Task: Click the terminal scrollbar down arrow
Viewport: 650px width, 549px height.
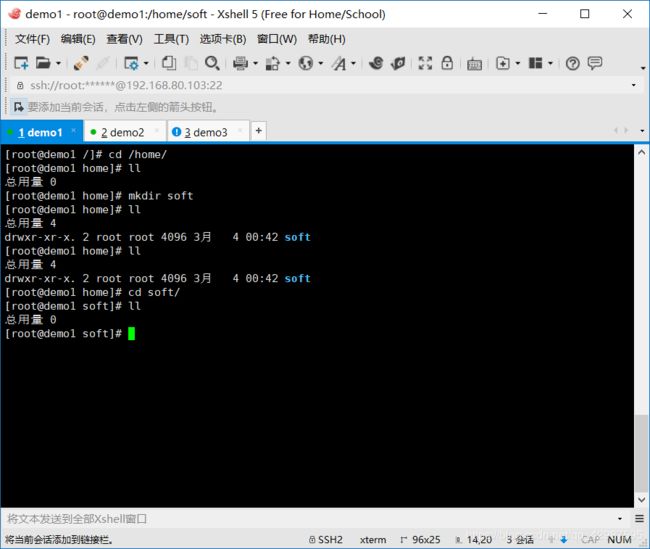Action: coord(641,500)
